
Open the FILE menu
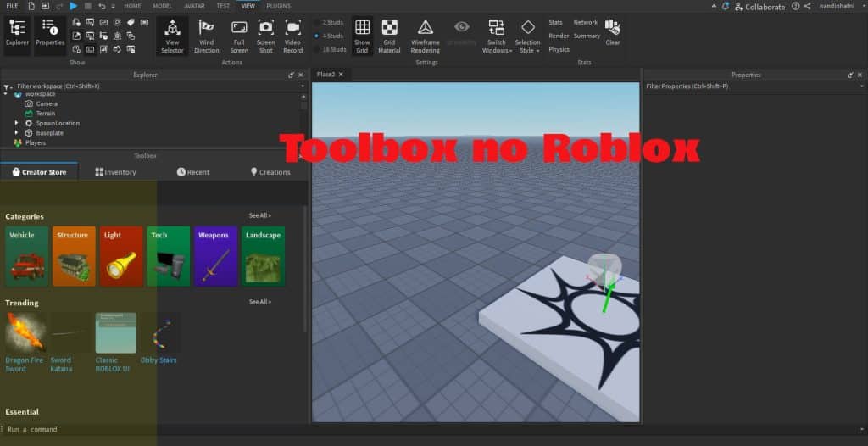pyautogui.click(x=12, y=6)
